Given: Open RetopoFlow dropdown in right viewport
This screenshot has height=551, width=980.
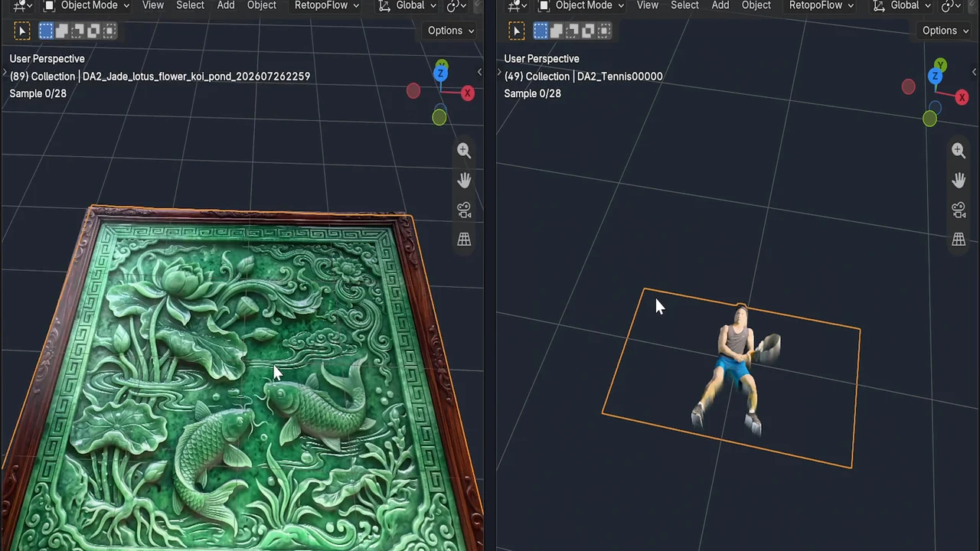Looking at the screenshot, I should coord(822,5).
